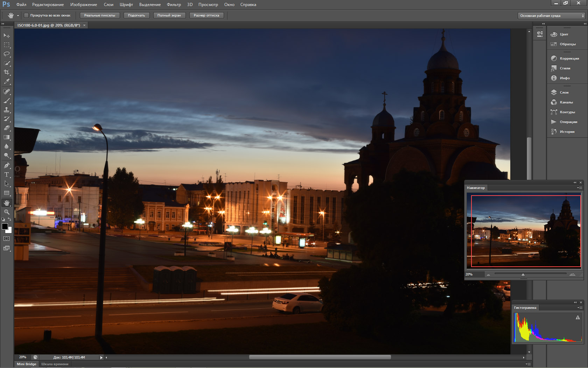Activate the Horizontal Type tool
The height and width of the screenshot is (368, 588).
coord(7,175)
